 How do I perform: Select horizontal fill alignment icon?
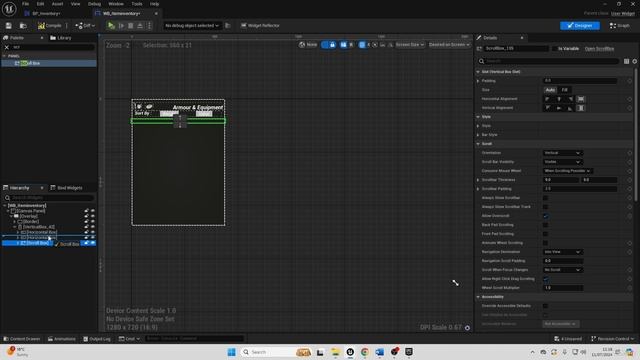581,99
